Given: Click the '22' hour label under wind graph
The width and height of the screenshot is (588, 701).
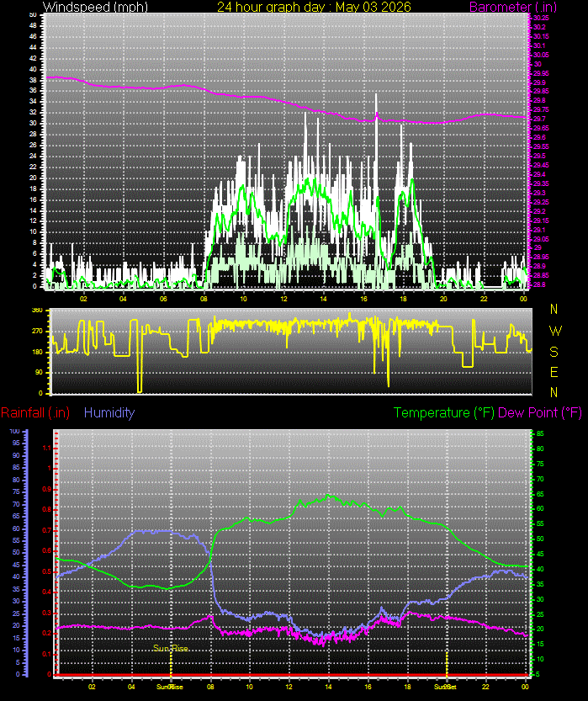Looking at the screenshot, I should pyautogui.click(x=484, y=299).
